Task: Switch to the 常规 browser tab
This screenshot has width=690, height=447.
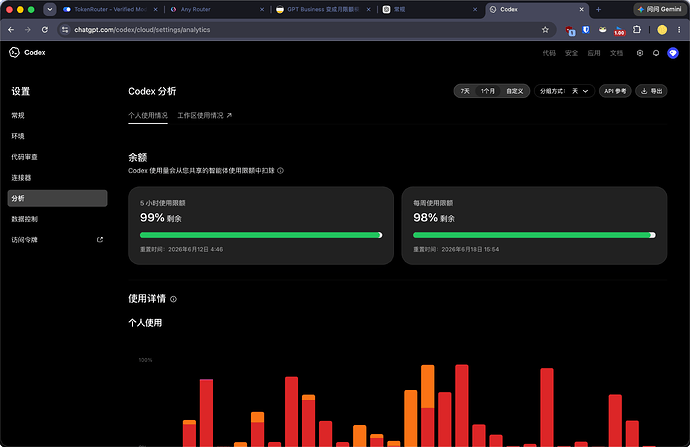Action: (x=430, y=9)
